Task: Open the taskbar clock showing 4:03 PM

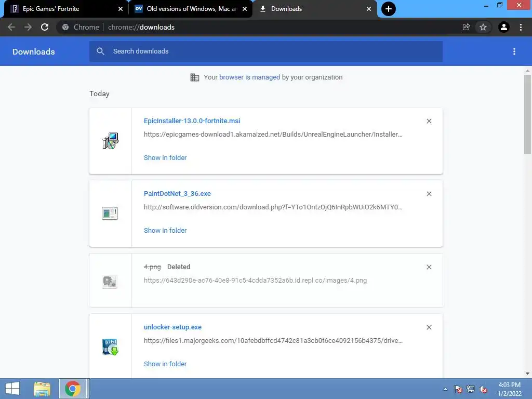Action: click(509, 389)
